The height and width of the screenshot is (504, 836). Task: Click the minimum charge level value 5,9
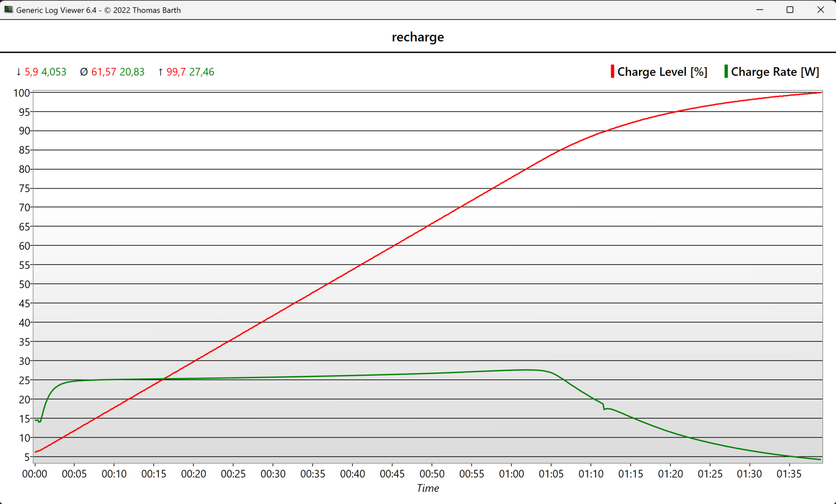click(31, 72)
